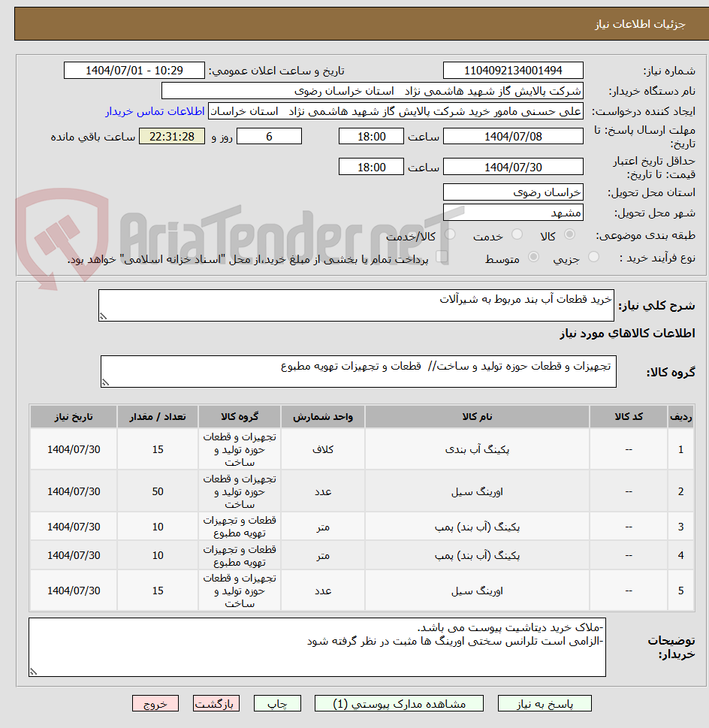Select جزیی purchase process type
This screenshot has height=728, width=709.
(594, 256)
